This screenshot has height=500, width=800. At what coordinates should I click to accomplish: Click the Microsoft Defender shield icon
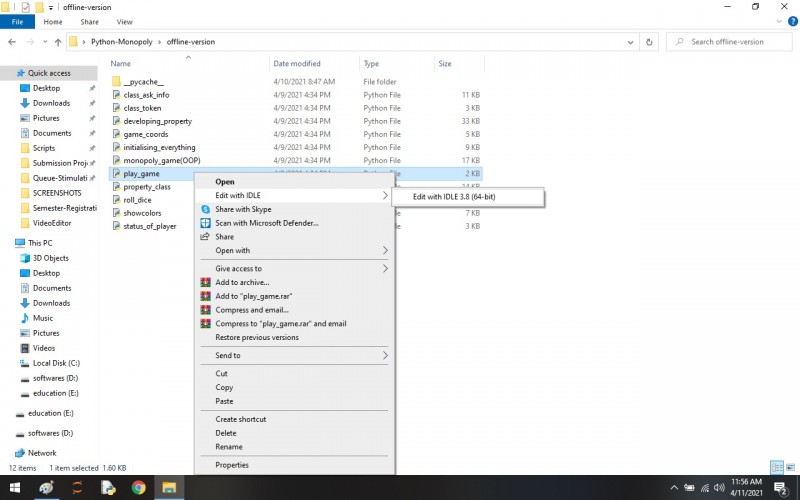tap(205, 223)
